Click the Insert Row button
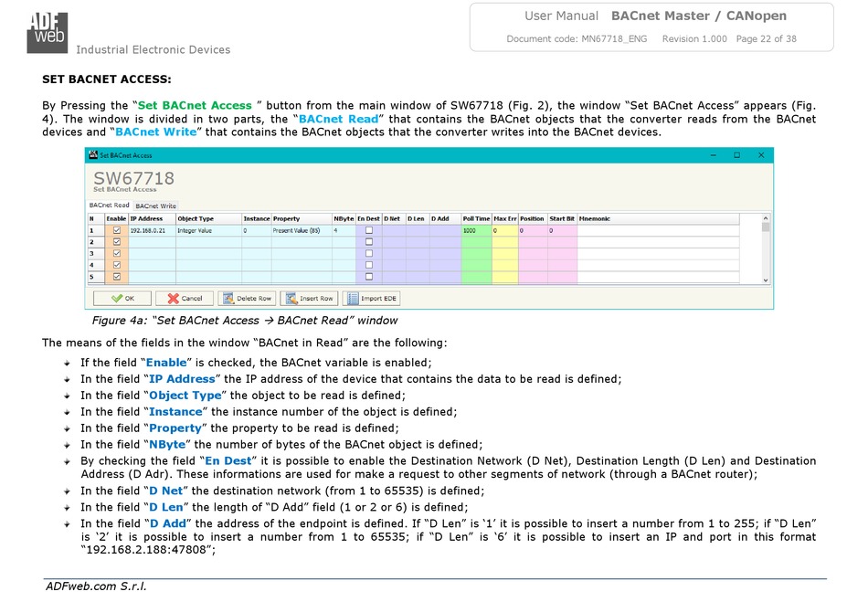The width and height of the screenshot is (868, 602). click(x=309, y=298)
